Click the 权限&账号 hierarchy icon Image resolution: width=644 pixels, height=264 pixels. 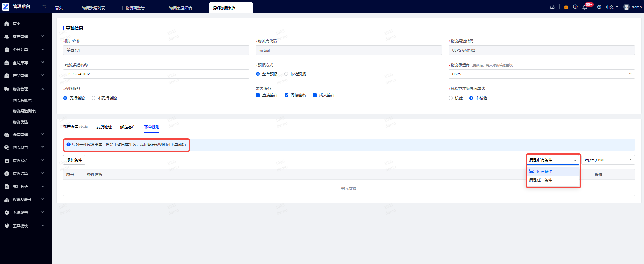pyautogui.click(x=7, y=200)
